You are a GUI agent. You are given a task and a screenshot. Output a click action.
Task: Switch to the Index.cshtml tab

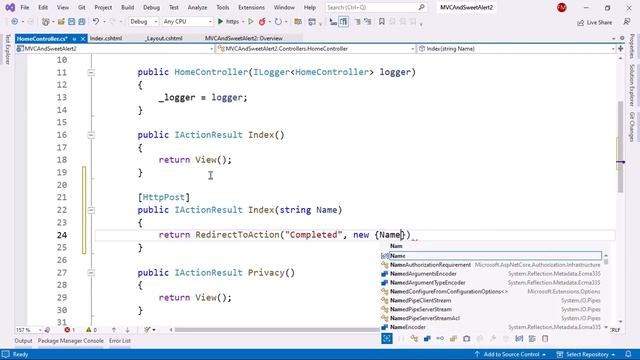tap(106, 38)
